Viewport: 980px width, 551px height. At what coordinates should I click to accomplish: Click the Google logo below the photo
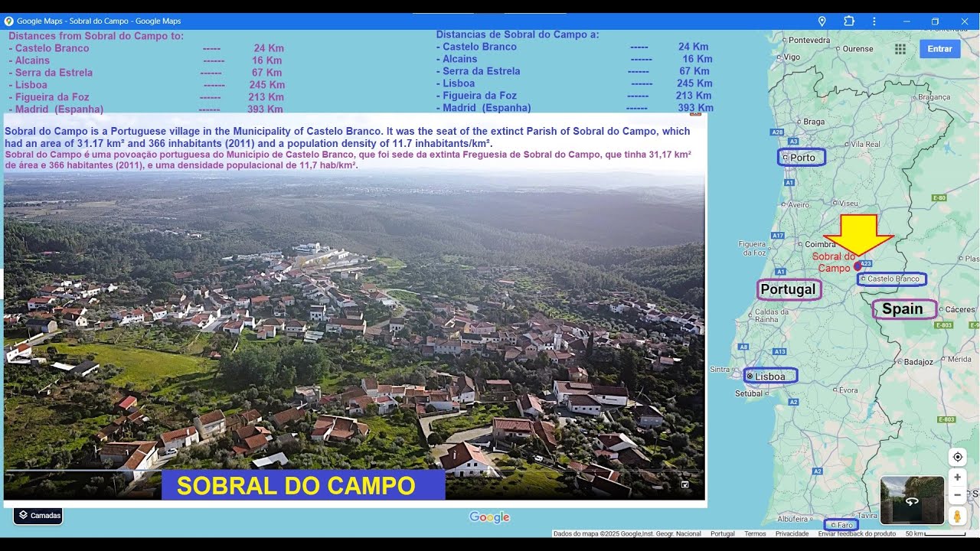[489, 517]
